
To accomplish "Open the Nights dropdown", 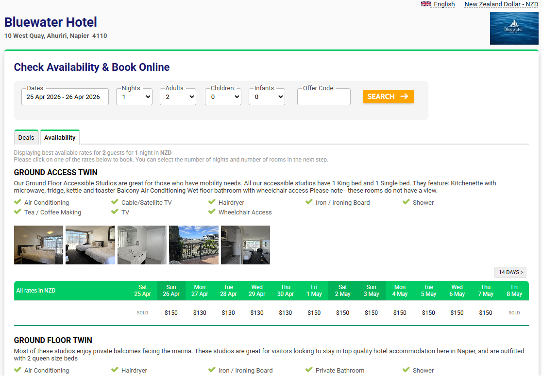I will (134, 97).
